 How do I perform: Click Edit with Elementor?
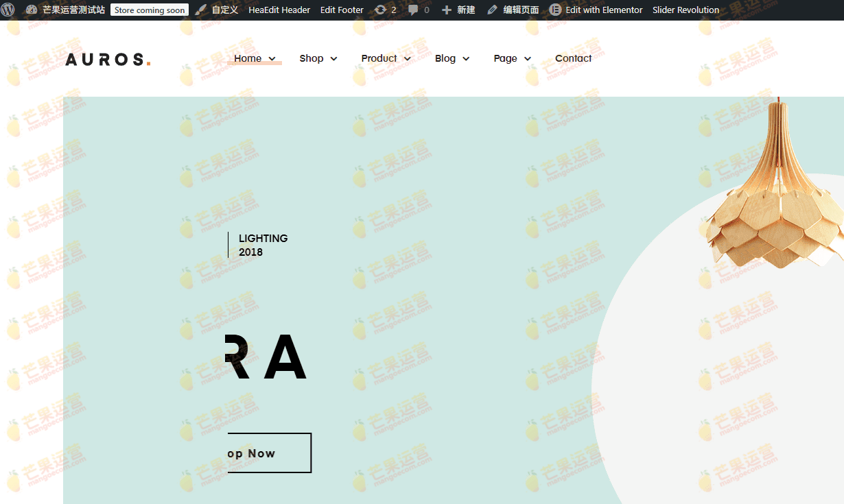[x=604, y=10]
